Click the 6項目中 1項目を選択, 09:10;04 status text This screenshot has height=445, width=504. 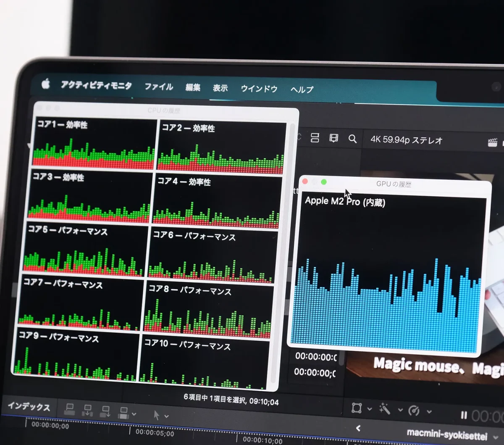[231, 399]
